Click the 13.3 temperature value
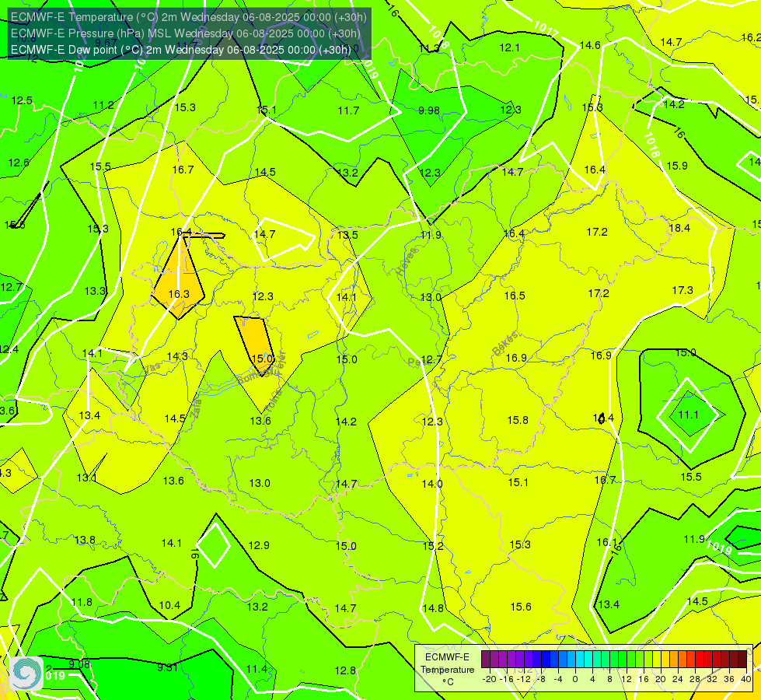The width and height of the screenshot is (761, 700). [x=95, y=291]
